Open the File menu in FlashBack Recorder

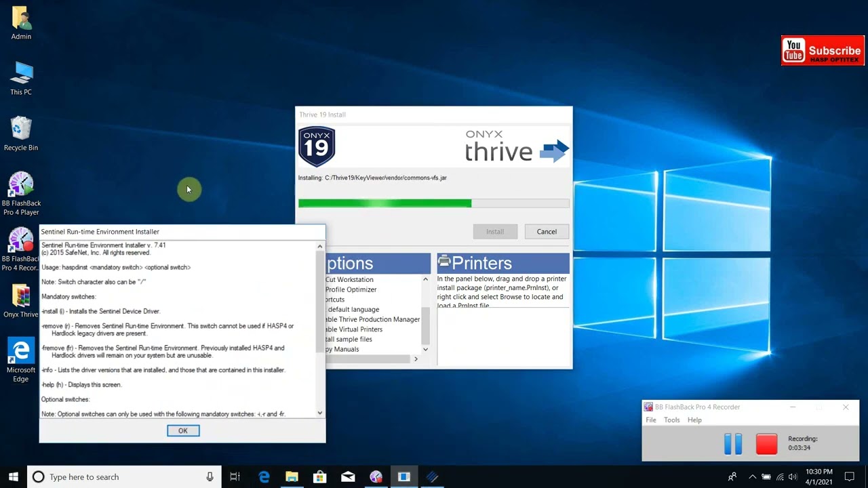(x=650, y=420)
